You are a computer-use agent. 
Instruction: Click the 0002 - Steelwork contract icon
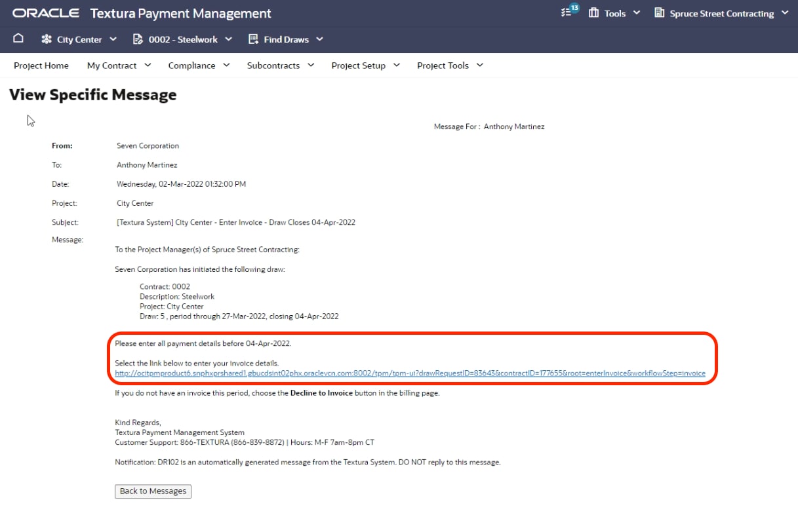click(x=138, y=39)
